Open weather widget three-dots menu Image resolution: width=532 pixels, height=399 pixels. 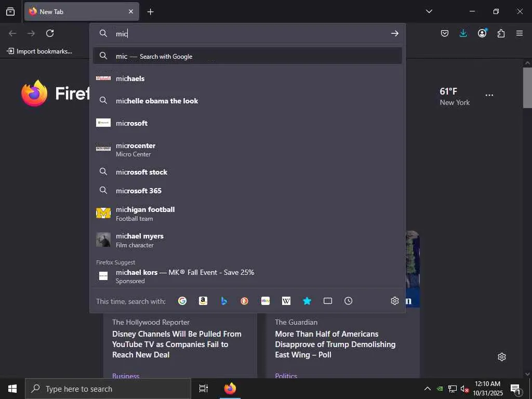point(489,96)
